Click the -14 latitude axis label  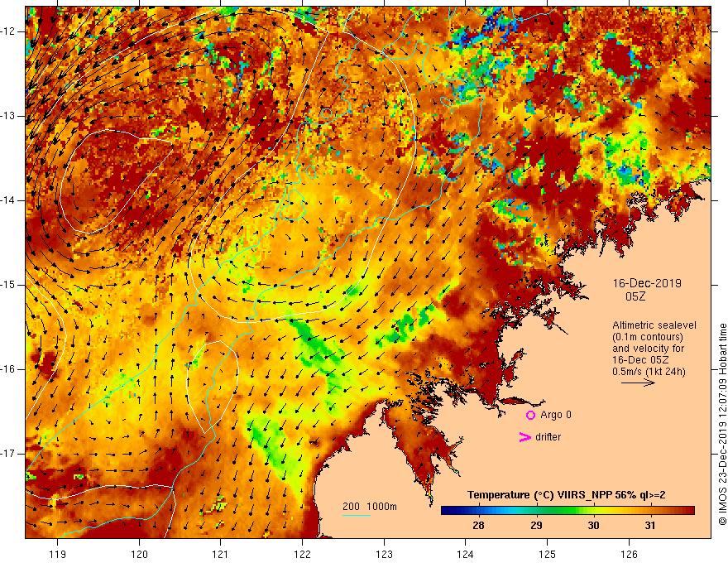9,200
